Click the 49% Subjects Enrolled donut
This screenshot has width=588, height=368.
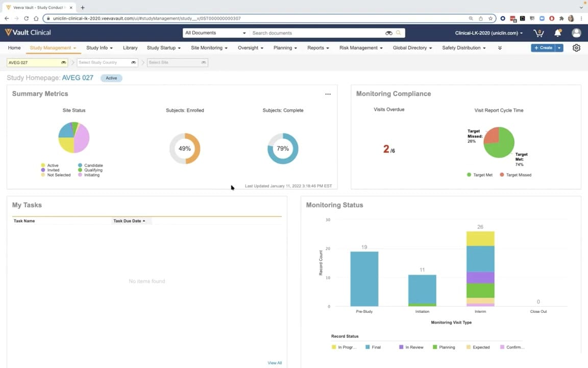coord(184,149)
